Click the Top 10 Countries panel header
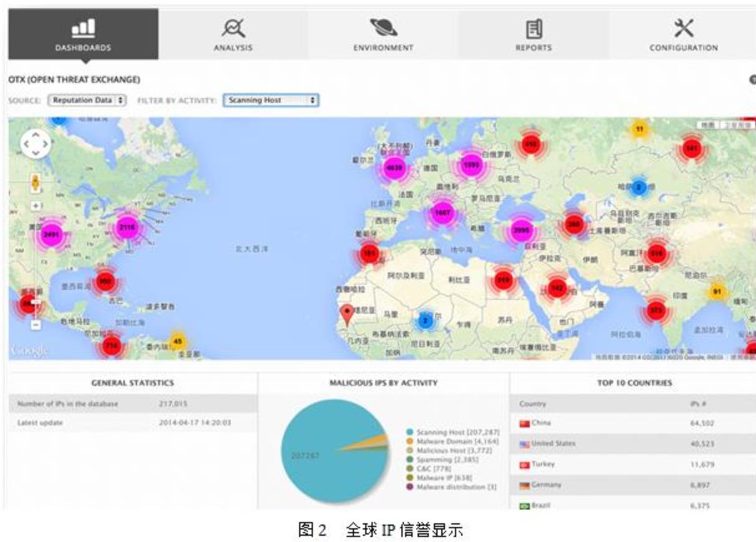 [x=634, y=383]
